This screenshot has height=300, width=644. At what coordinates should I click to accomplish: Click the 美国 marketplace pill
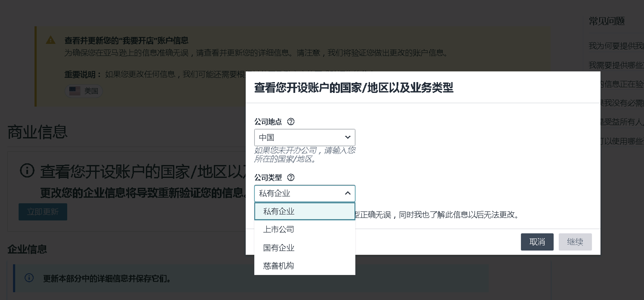[x=84, y=91]
